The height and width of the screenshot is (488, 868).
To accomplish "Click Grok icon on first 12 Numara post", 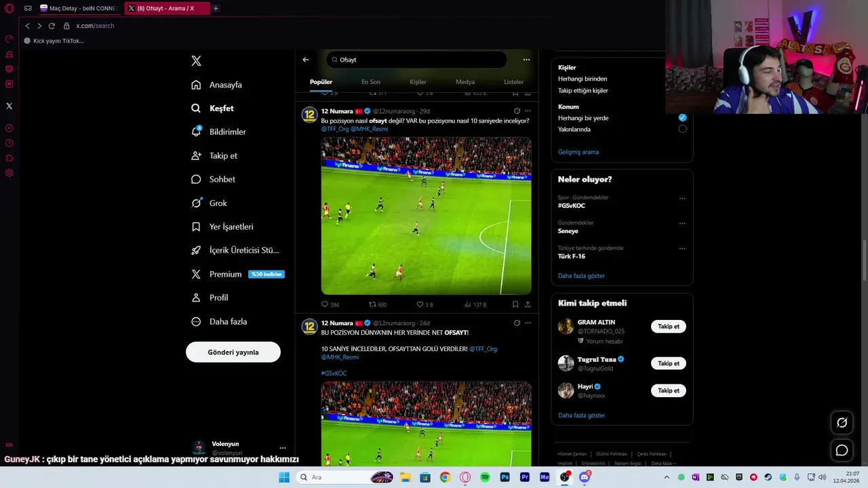I will click(517, 111).
